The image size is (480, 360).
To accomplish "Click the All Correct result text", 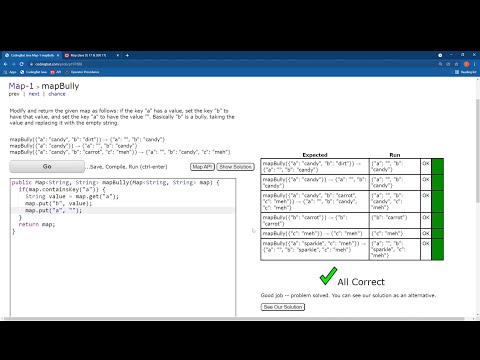I will (x=361, y=282).
